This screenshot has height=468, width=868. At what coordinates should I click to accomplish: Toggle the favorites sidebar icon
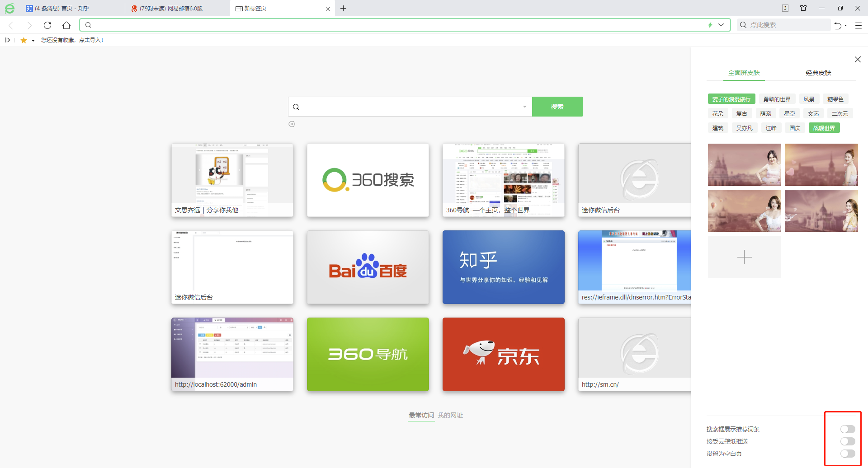tap(8, 40)
